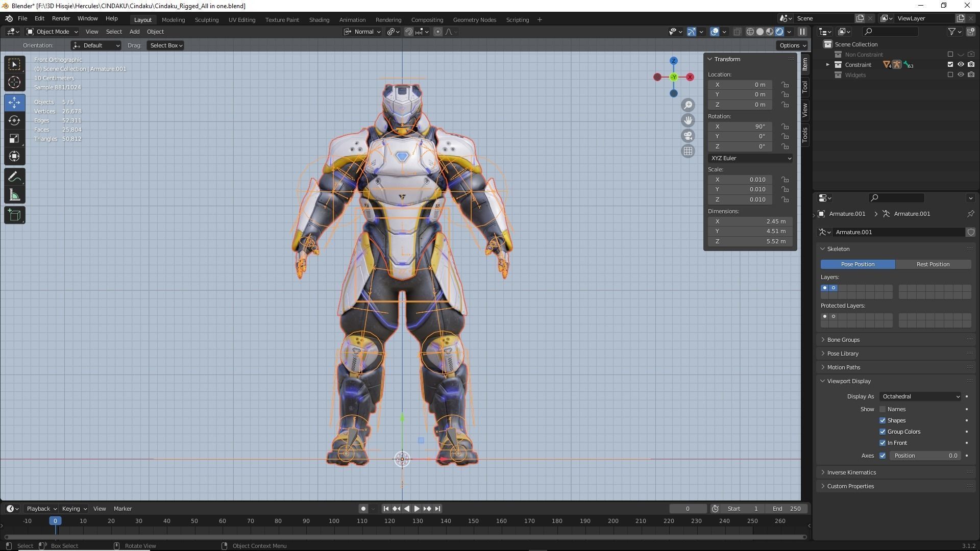The width and height of the screenshot is (980, 551).
Task: Select the Measure tool
Action: tap(14, 195)
